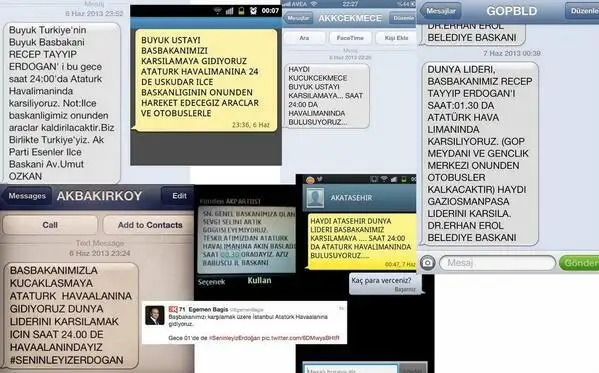This screenshot has width=599, height=373.
Task: Select the Seçenek softkey option
Action: [211, 282]
